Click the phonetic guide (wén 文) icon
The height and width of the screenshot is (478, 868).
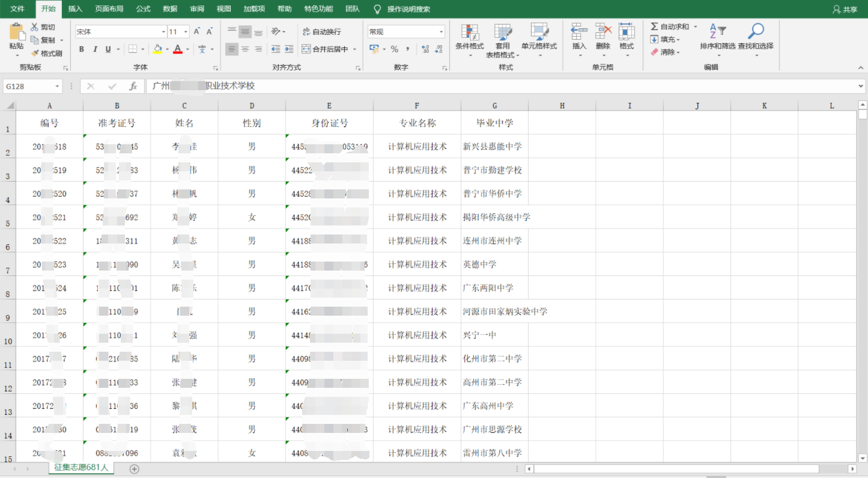tap(202, 49)
